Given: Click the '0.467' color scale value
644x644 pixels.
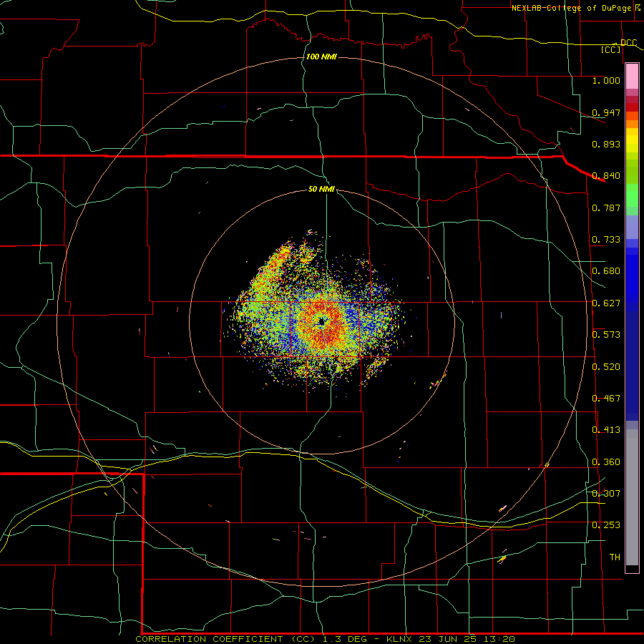Looking at the screenshot, I should 606,399.
